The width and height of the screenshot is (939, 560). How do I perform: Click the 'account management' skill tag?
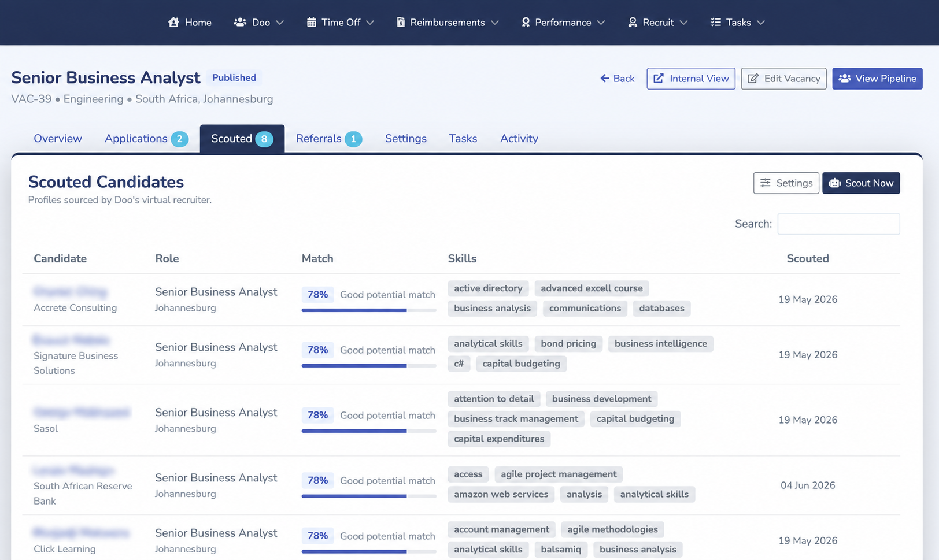(x=501, y=530)
